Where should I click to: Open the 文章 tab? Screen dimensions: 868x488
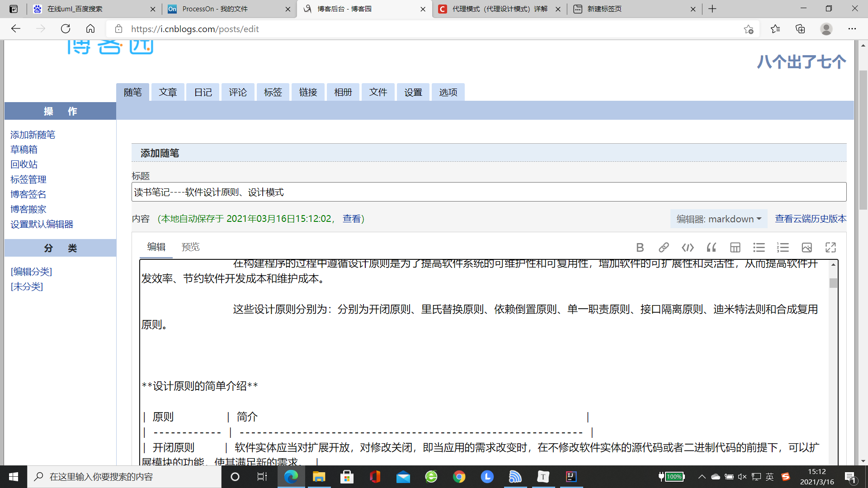(x=168, y=92)
